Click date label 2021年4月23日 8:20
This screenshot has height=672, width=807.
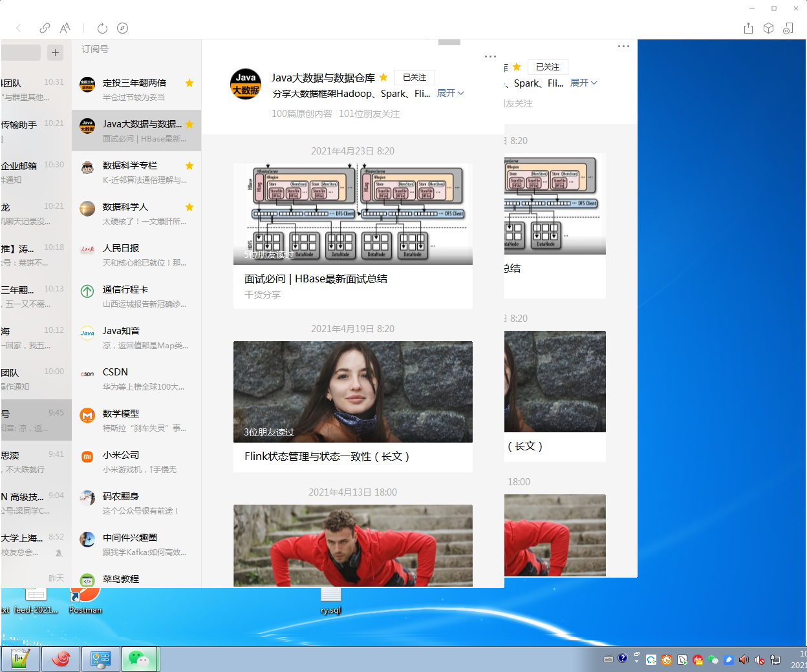(x=353, y=151)
